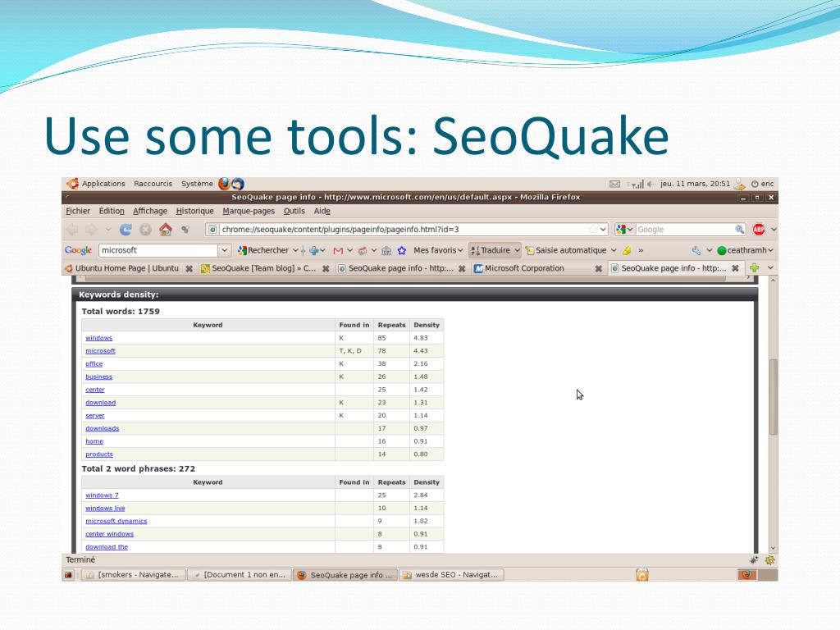Viewport: 840px width, 630px height.
Task: Open the Marque-pages menu
Action: pos(249,211)
